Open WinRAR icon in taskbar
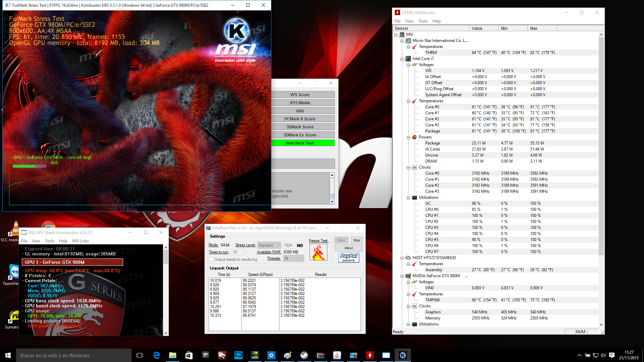 tap(320, 355)
